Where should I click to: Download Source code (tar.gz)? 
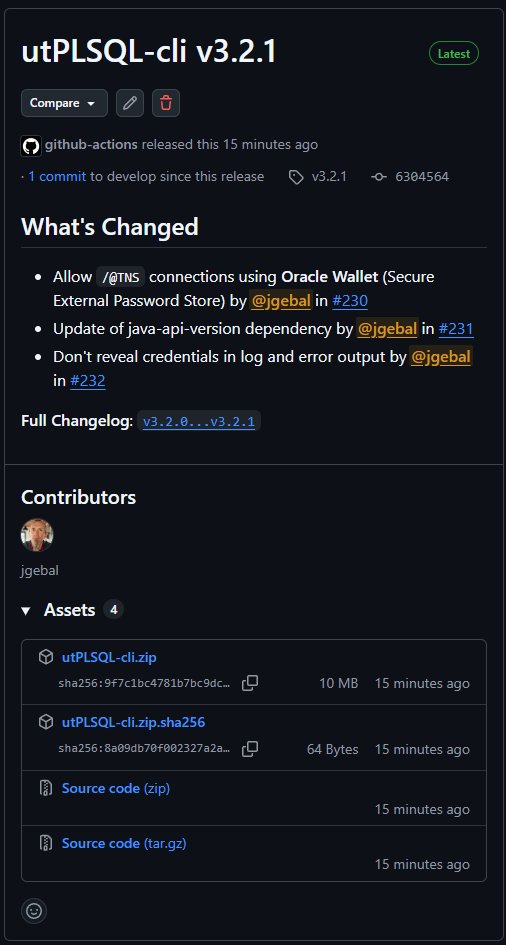click(x=124, y=843)
